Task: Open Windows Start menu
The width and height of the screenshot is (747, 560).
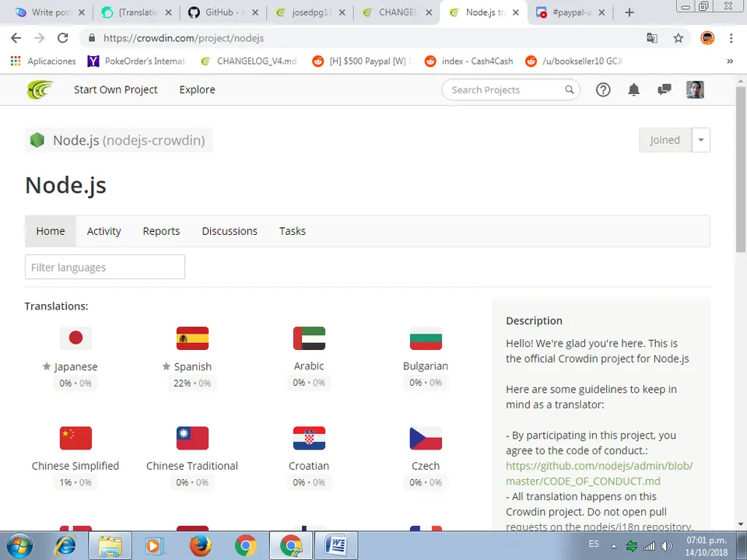Action: (19, 546)
